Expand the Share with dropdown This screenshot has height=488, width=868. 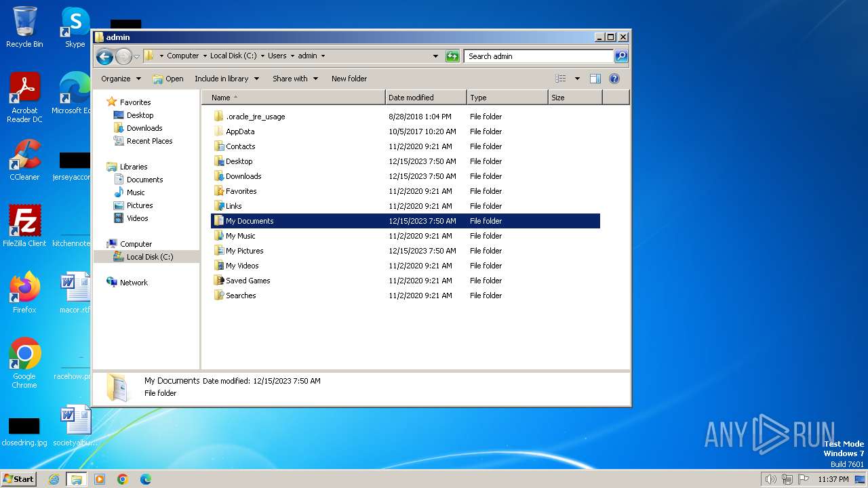pos(295,79)
